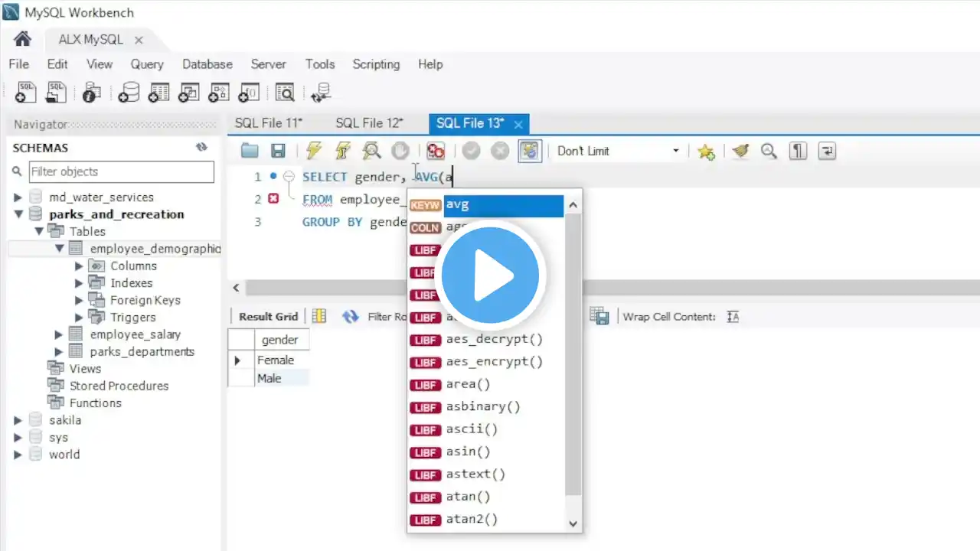Click the Open SQL script folder icon
This screenshot has height=551, width=980.
coord(250,151)
